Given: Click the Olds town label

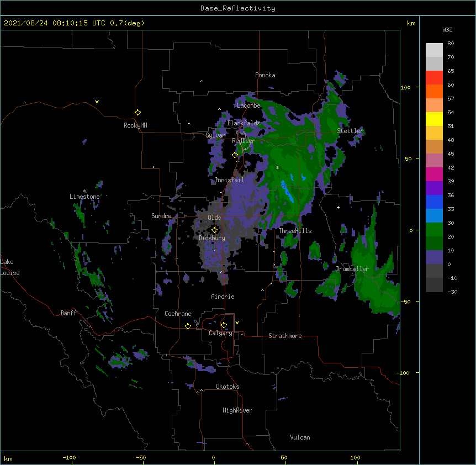Looking at the screenshot, I should point(214,218).
